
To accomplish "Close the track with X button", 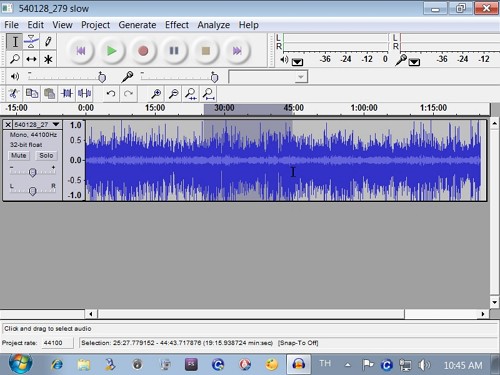I will (8, 125).
